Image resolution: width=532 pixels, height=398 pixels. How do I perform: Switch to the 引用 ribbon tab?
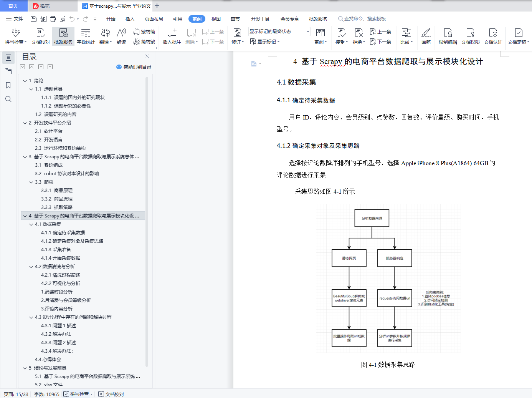[x=178, y=19]
